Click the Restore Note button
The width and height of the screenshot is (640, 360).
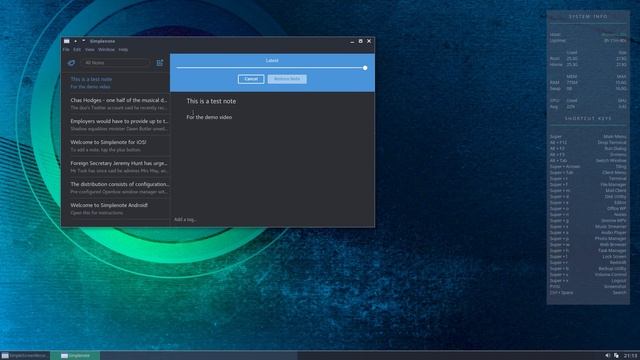pos(287,79)
